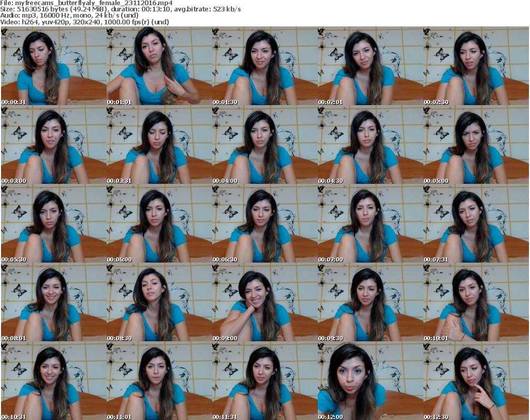Choose the still captured at 00:10:01
This screenshot has height=420, width=530.
476,302
